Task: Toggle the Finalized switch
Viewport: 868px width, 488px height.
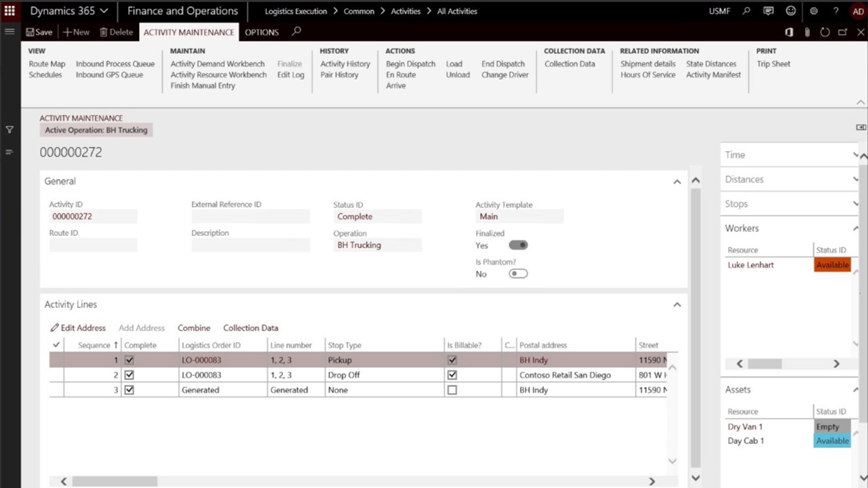Action: click(518, 245)
